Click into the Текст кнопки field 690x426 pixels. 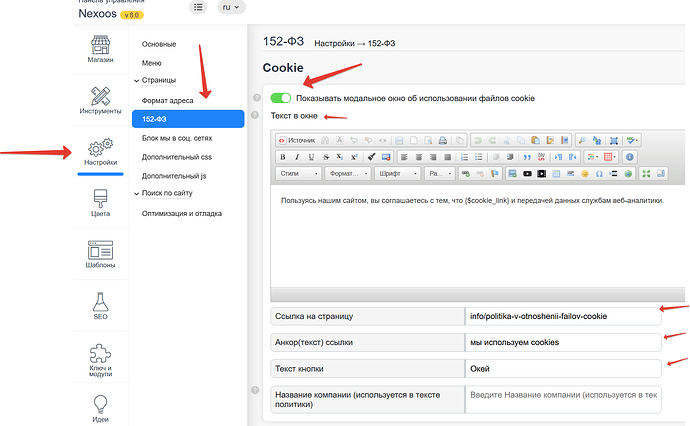[x=563, y=369]
